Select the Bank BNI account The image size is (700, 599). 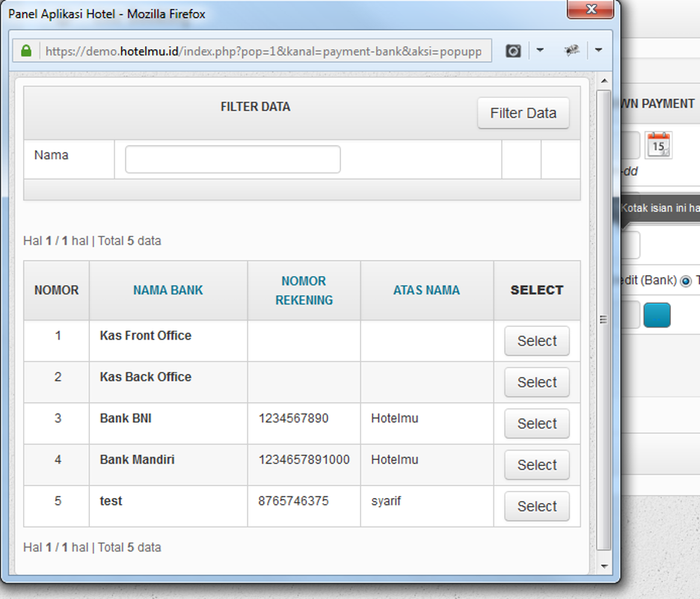pyautogui.click(x=536, y=424)
